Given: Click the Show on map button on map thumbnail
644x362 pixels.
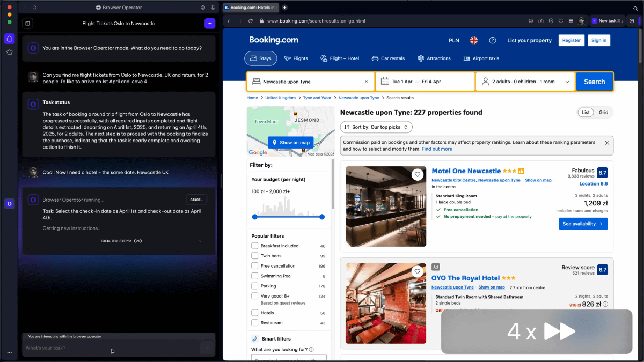Looking at the screenshot, I should point(290,143).
